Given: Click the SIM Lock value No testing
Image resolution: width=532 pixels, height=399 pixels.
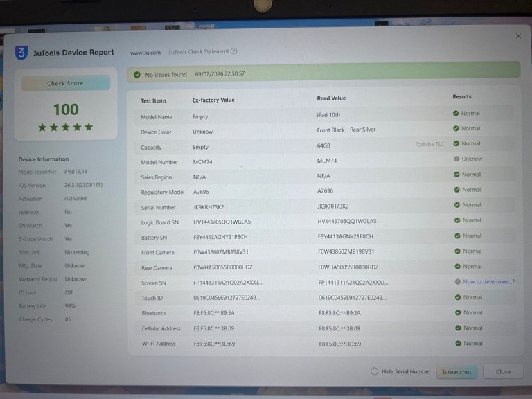Looking at the screenshot, I should (77, 252).
